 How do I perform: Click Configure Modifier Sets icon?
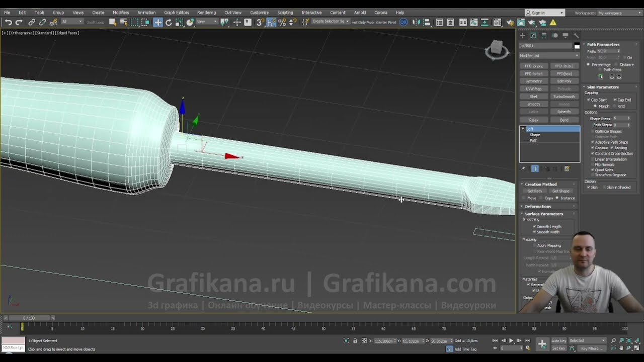click(x=567, y=169)
